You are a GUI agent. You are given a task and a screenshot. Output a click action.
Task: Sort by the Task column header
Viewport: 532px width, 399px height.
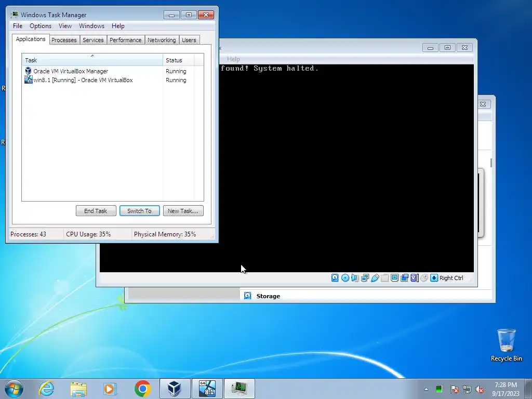92,60
